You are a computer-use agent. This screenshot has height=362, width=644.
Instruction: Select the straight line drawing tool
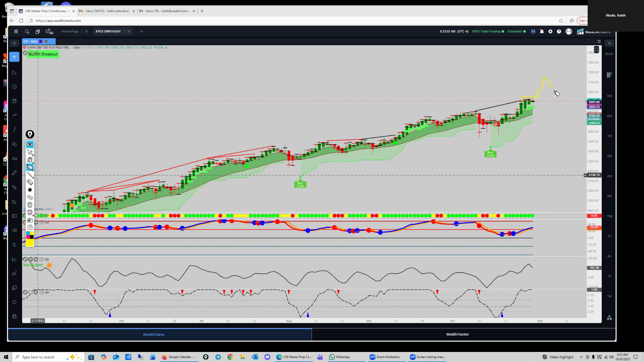[x=30, y=175]
